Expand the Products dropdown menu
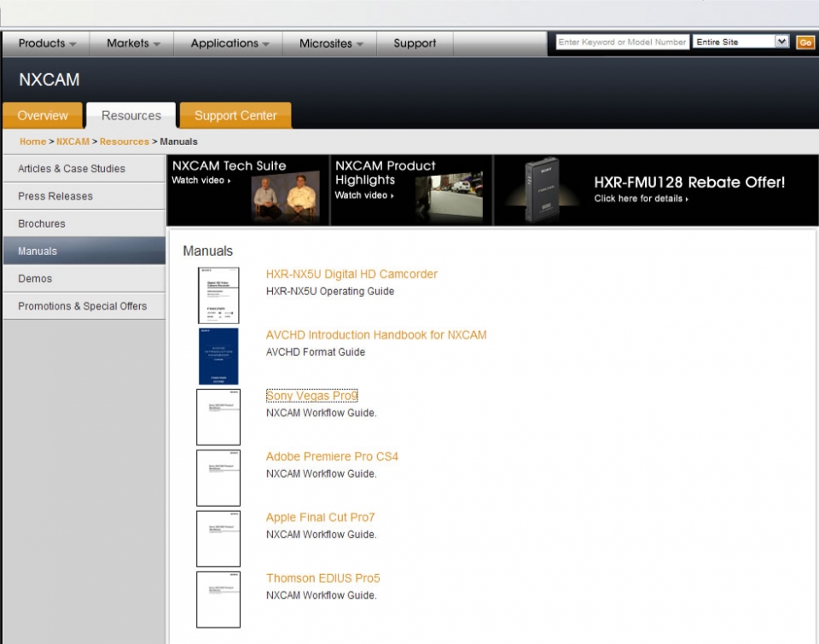This screenshot has width=819, height=644. pyautogui.click(x=47, y=44)
